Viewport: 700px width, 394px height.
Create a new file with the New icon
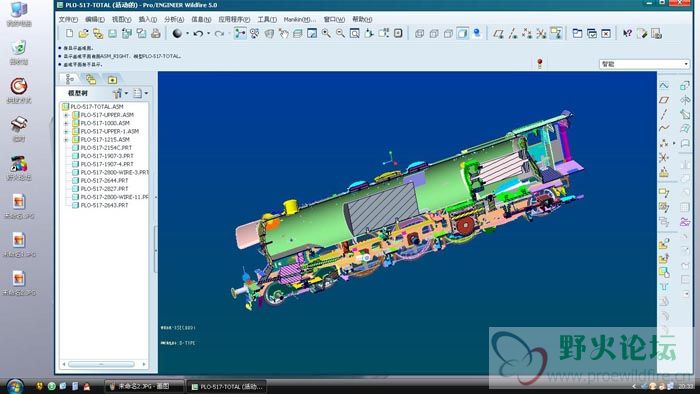tap(70, 33)
